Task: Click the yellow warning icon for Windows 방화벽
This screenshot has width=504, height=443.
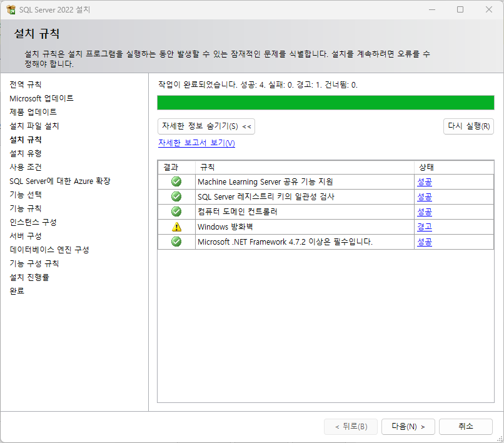Action: 176,227
